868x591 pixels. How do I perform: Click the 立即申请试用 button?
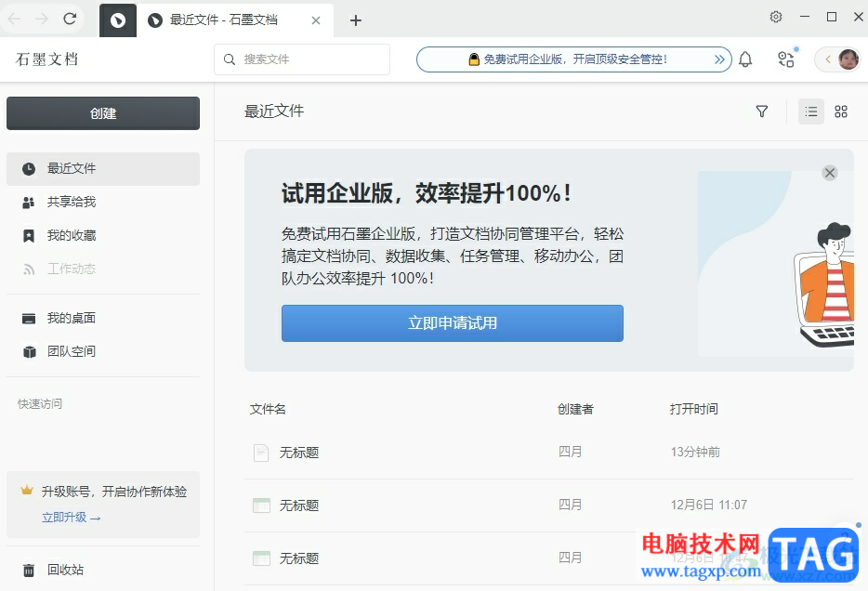pyautogui.click(x=453, y=323)
